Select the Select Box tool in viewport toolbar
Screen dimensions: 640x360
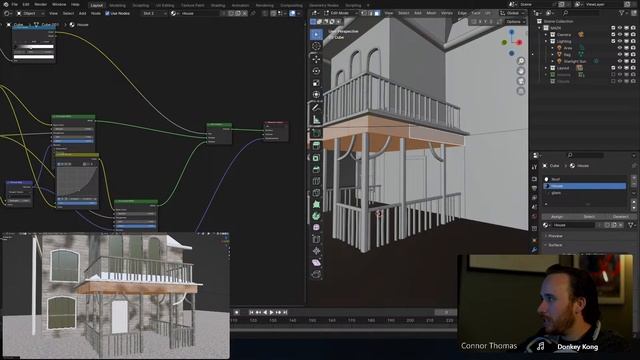(x=316, y=34)
